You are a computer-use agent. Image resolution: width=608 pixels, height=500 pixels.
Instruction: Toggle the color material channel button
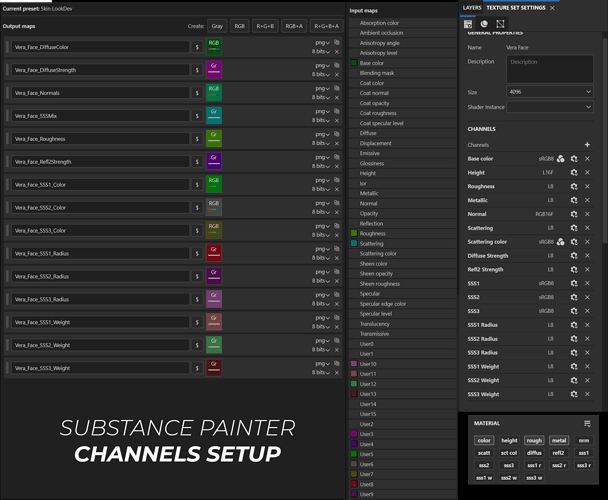pyautogui.click(x=484, y=440)
